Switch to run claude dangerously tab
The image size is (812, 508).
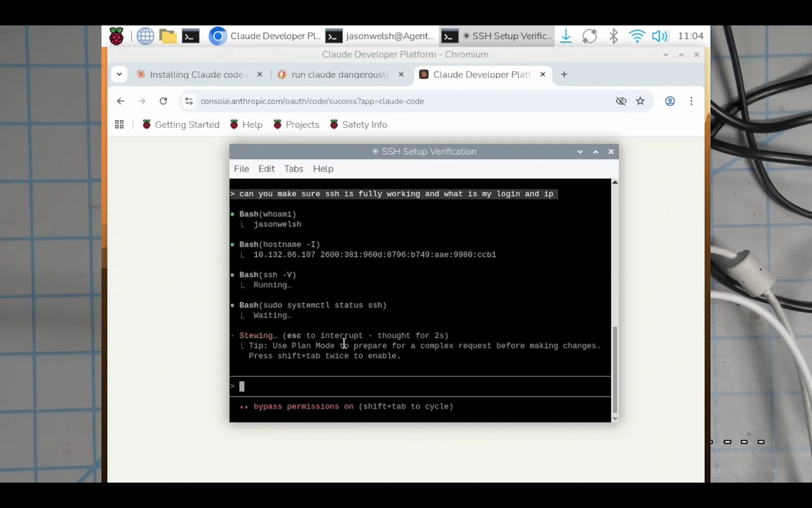tap(338, 75)
